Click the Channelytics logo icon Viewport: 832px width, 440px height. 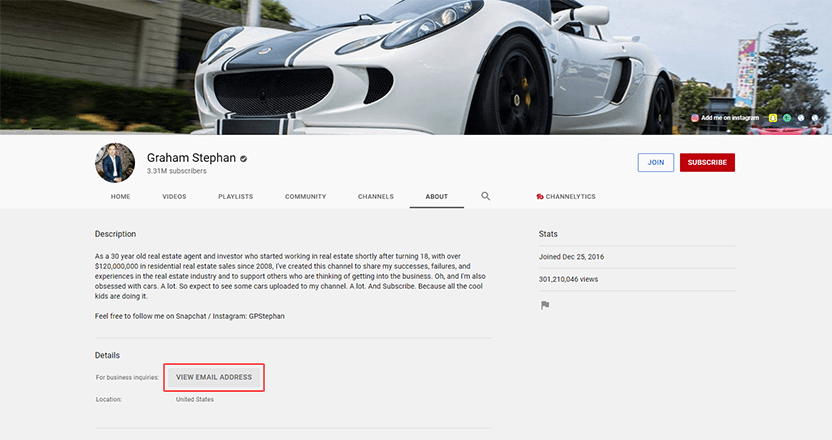pyautogui.click(x=540, y=196)
